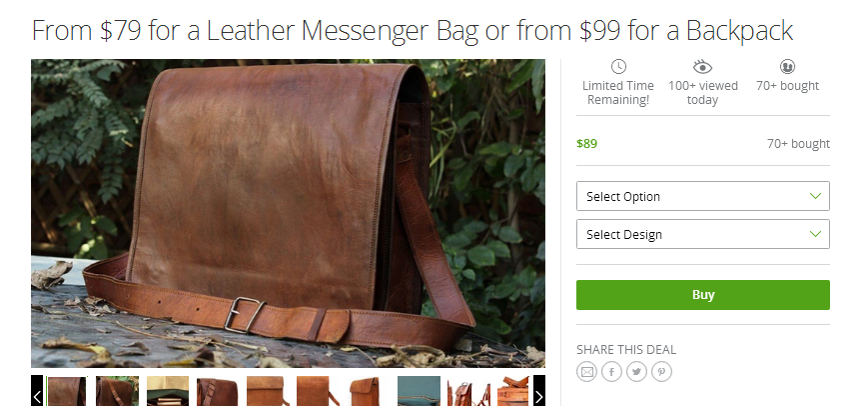Expand Select Option using its green chevron
The width and height of the screenshot is (868, 406).
(815, 196)
